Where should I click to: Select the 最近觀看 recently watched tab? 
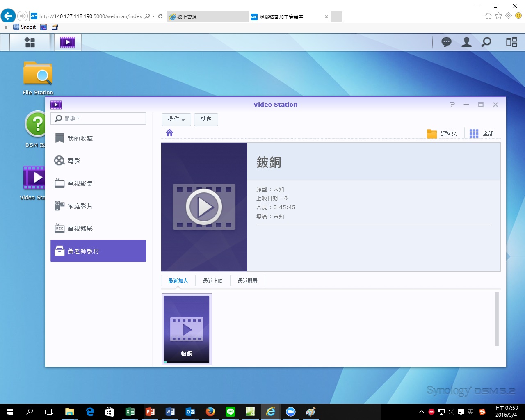pyautogui.click(x=248, y=281)
